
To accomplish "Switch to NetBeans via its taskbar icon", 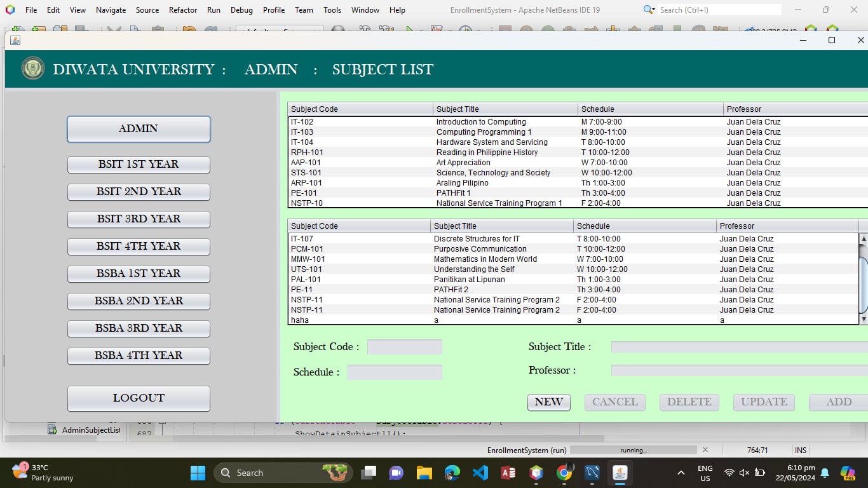I will [536, 473].
